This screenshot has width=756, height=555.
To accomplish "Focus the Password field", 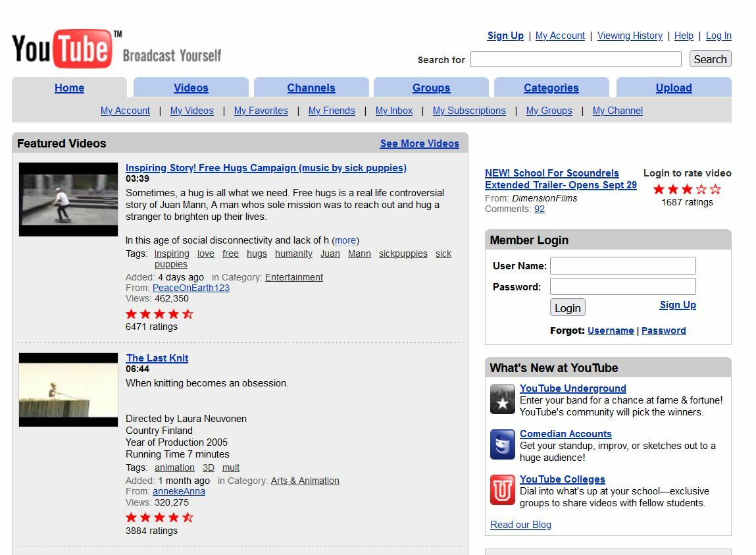I will pyautogui.click(x=623, y=286).
